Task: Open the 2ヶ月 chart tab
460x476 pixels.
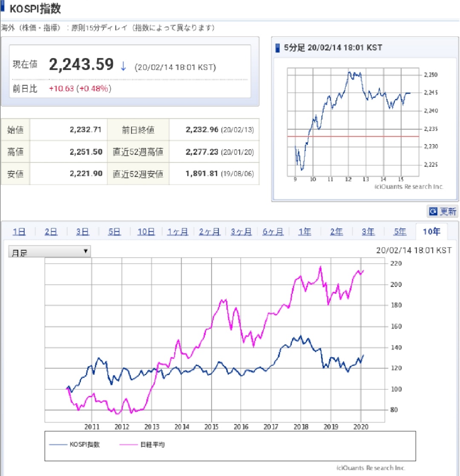Action: click(210, 232)
